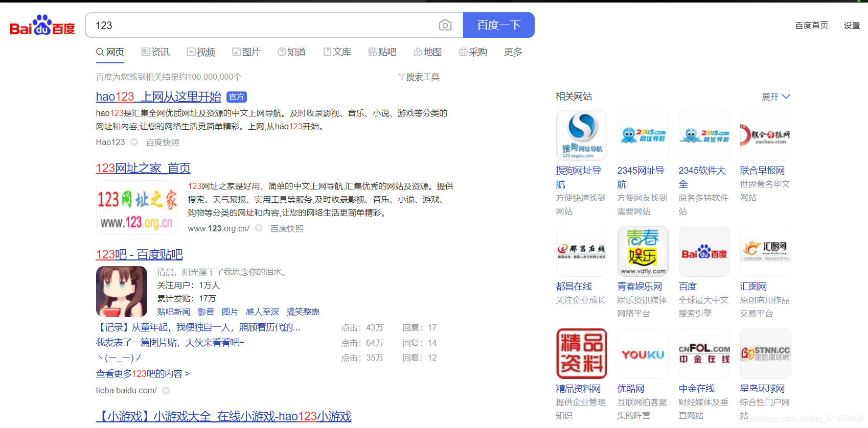Open 汇图网 logo thumbnail
Image resolution: width=868 pixels, height=428 pixels.
click(766, 251)
